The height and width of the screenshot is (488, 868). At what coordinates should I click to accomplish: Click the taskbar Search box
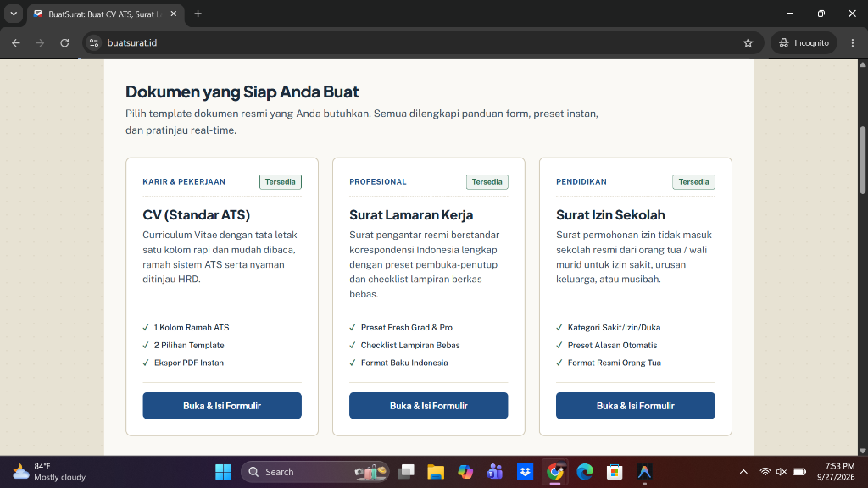(x=315, y=472)
